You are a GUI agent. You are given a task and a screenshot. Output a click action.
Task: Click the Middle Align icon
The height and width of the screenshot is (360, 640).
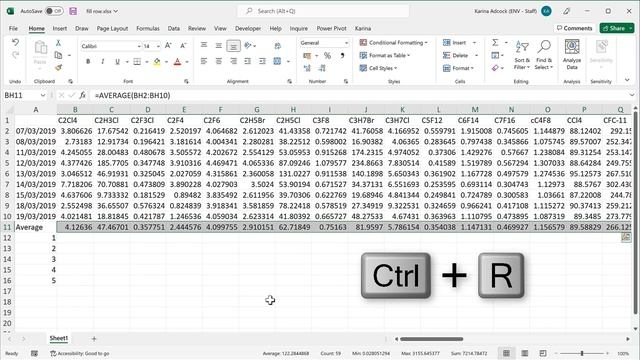tap(219, 45)
